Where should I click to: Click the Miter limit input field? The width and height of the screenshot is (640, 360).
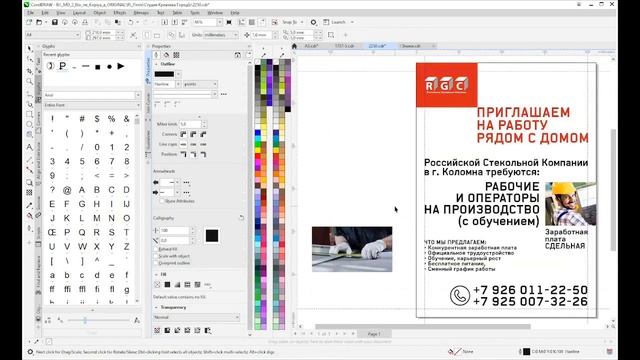[190, 124]
